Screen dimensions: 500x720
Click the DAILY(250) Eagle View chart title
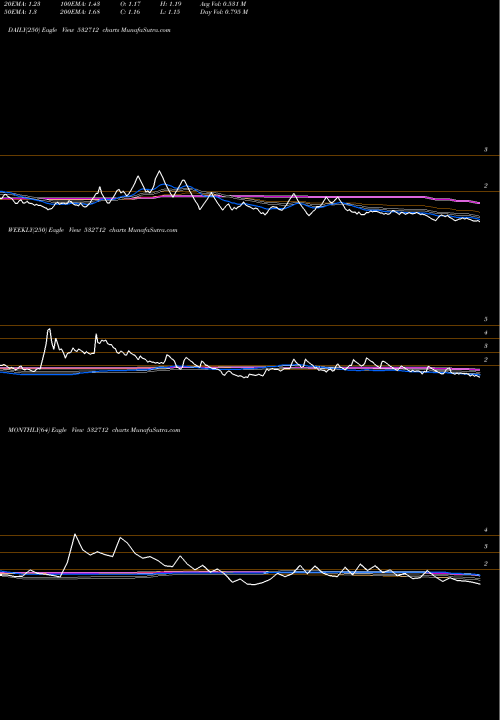[x=89, y=30]
